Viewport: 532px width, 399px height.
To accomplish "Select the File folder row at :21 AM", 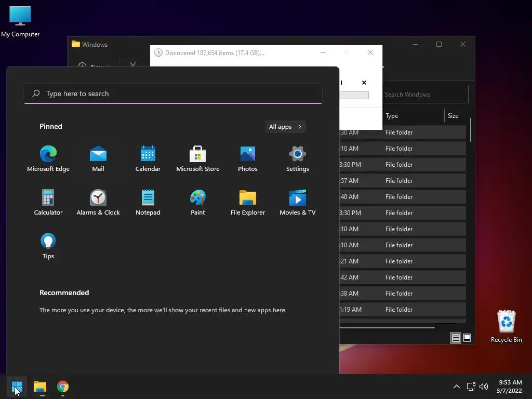I will 403,261.
